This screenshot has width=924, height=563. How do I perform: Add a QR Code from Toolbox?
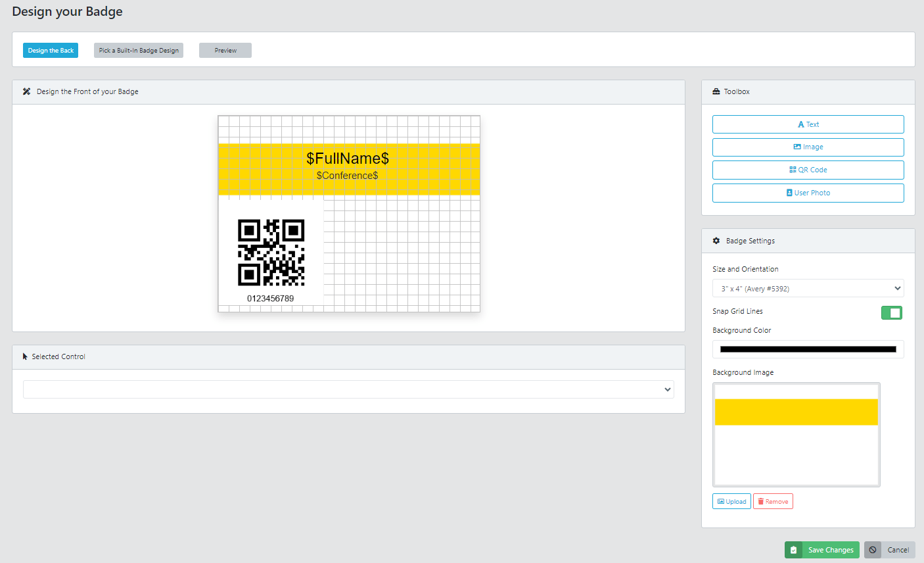coord(808,170)
